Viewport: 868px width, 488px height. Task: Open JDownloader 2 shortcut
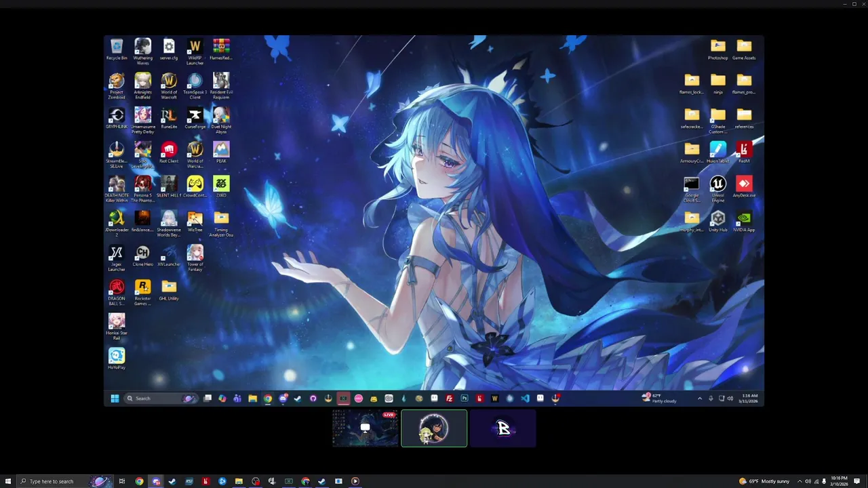pyautogui.click(x=117, y=224)
